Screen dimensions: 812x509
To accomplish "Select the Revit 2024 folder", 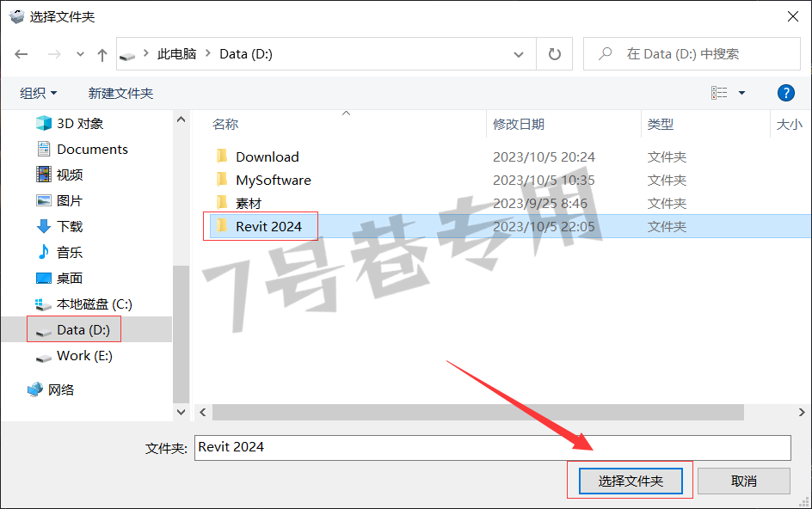I will (268, 226).
